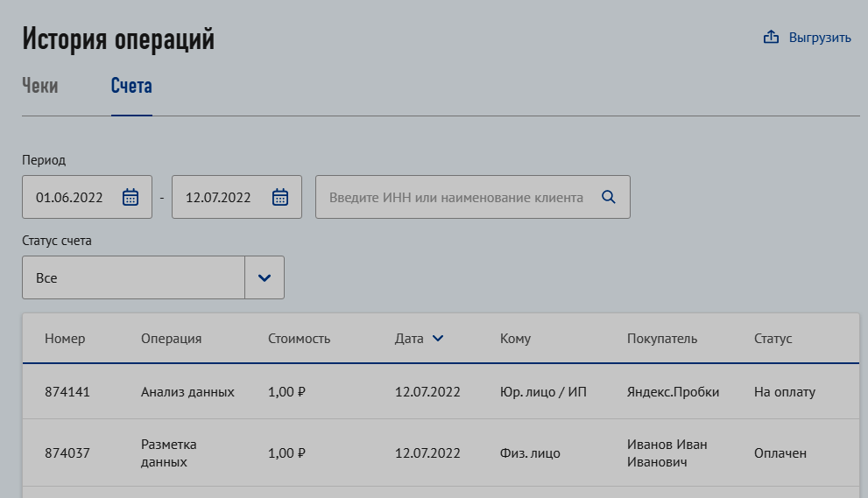Select the Счета tab

pyautogui.click(x=131, y=86)
